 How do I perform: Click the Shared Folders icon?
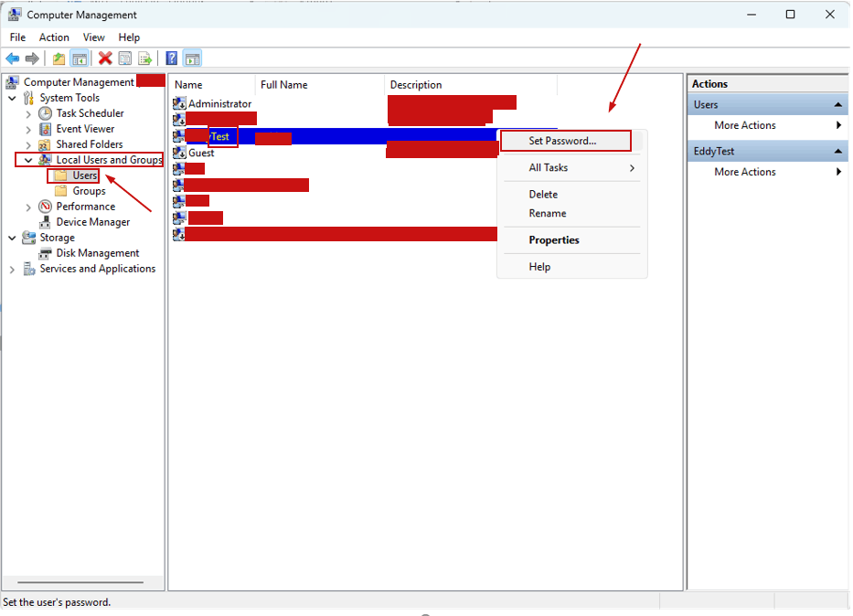click(x=45, y=144)
